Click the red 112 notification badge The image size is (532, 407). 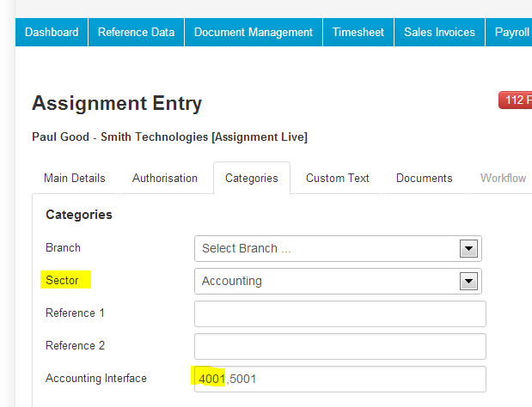(515, 100)
